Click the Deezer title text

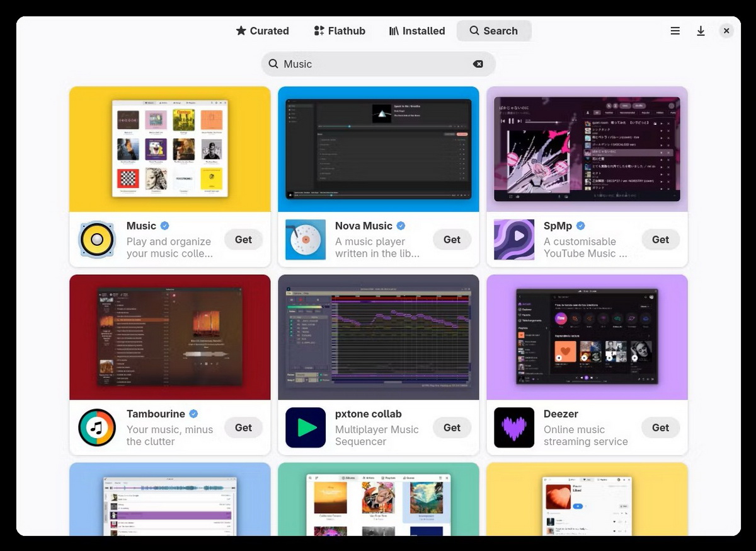(561, 414)
